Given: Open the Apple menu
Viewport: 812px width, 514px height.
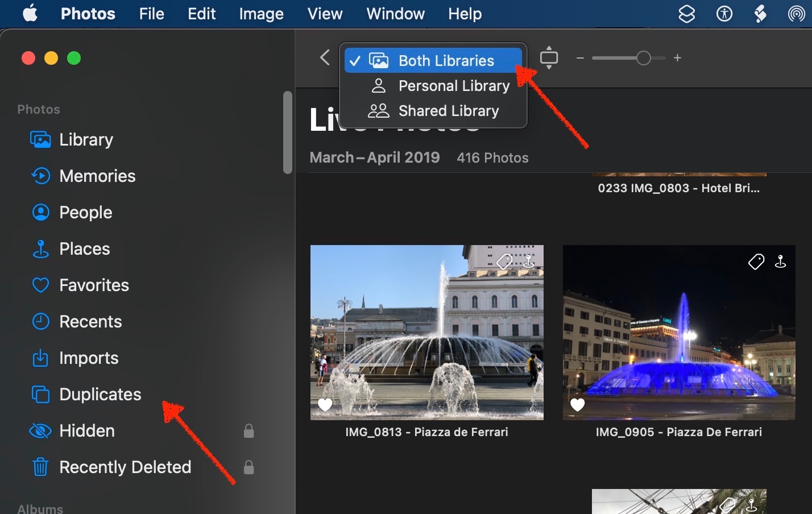Looking at the screenshot, I should pos(30,13).
